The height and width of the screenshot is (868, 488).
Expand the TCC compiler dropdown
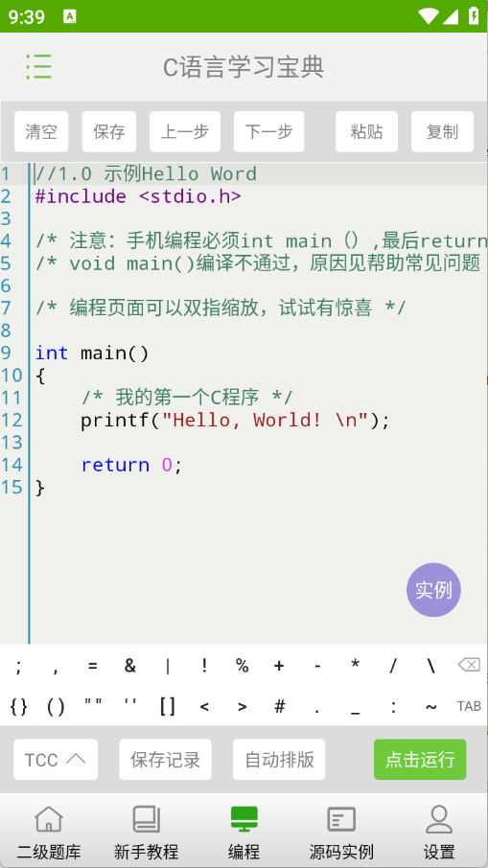(56, 760)
